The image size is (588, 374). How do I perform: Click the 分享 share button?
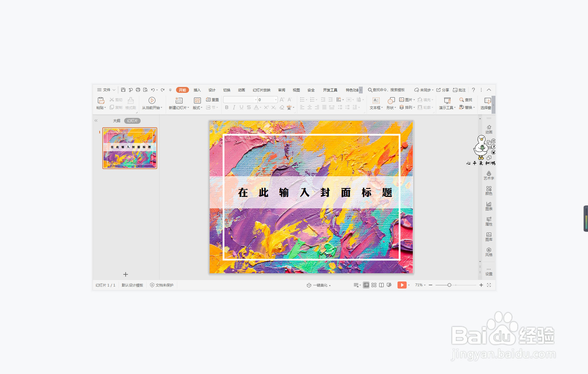tap(443, 90)
